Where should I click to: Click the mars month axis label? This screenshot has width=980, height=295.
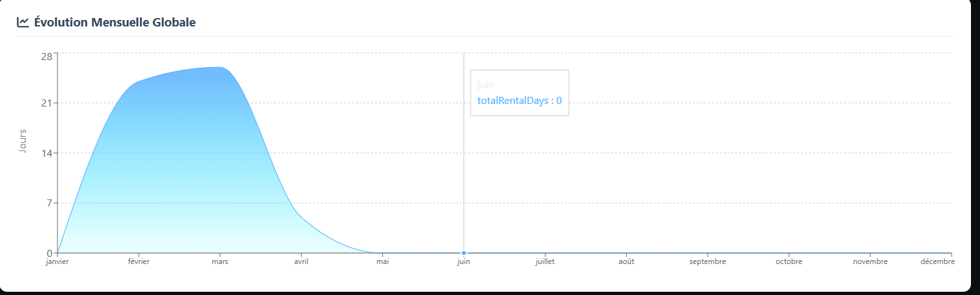coord(219,262)
